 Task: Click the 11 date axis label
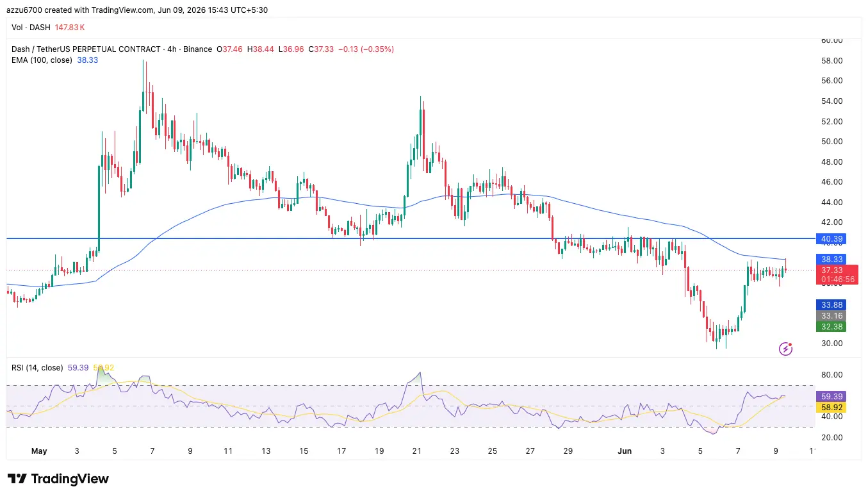tap(228, 451)
